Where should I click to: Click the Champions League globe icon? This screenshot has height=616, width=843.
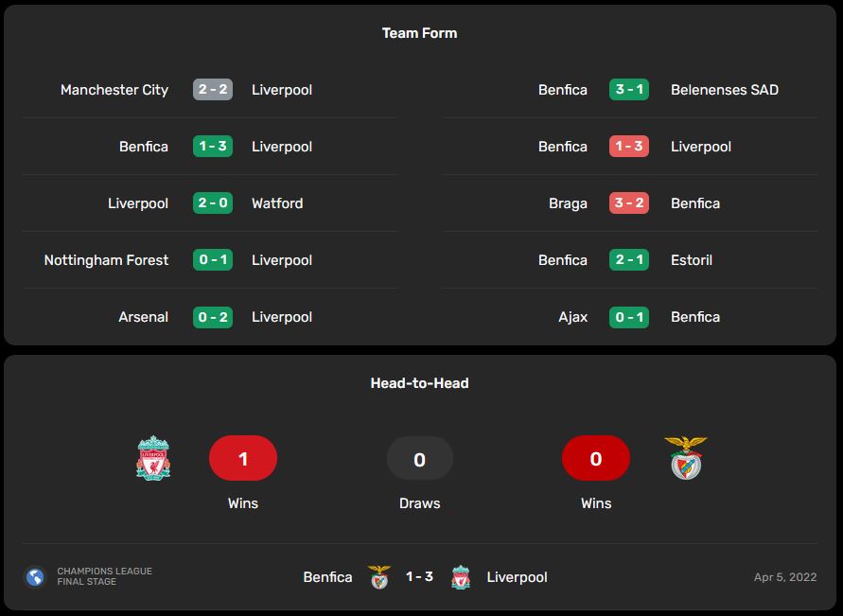point(35,577)
